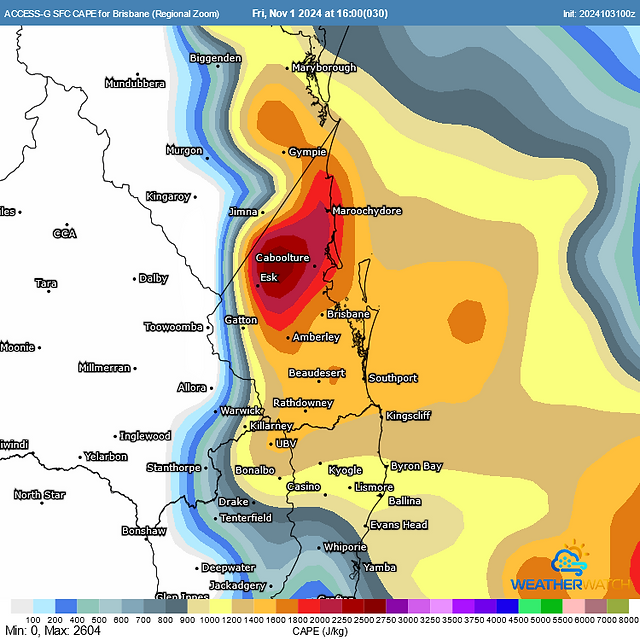Click the Yelarbon label
The height and width of the screenshot is (640, 640).
(x=106, y=456)
